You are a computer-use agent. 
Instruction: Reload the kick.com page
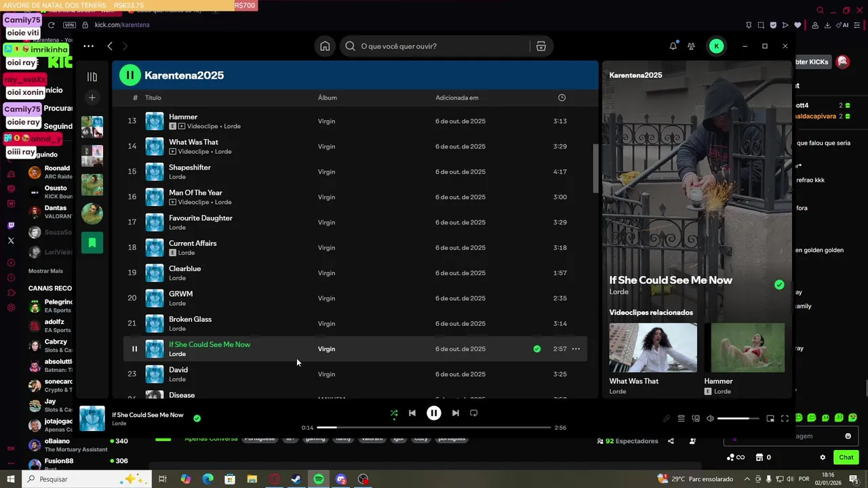pyautogui.click(x=51, y=25)
